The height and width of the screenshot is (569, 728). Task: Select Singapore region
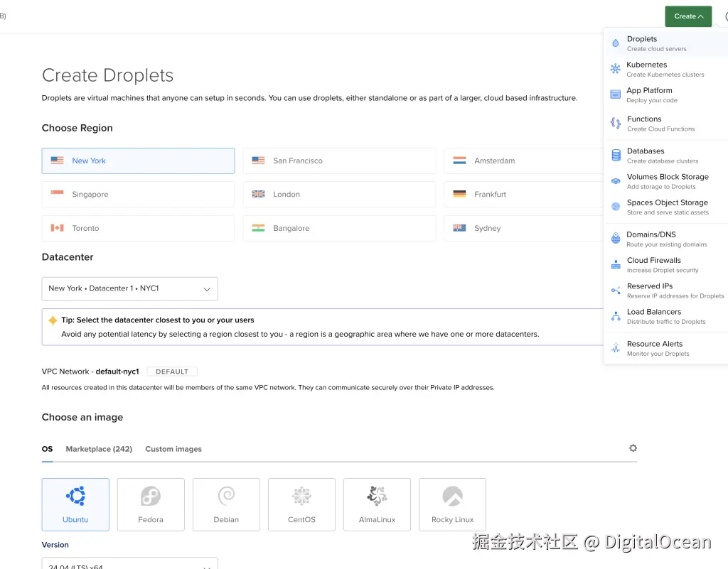(139, 194)
